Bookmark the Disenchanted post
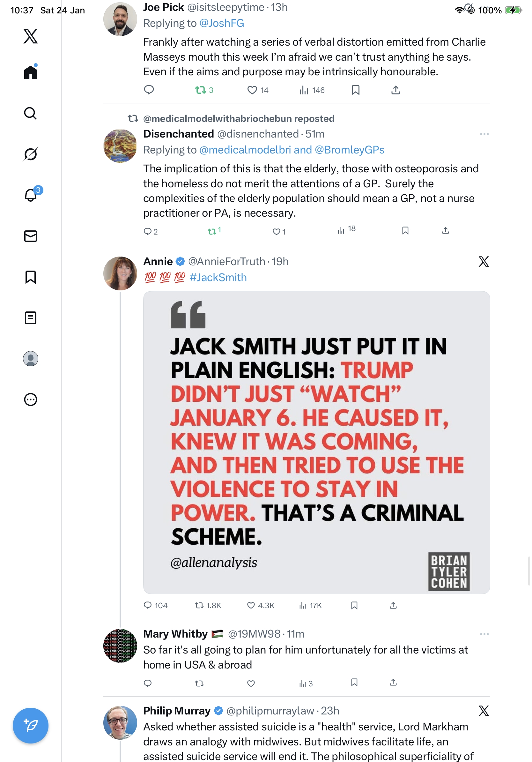Image resolution: width=532 pixels, height=762 pixels. [405, 231]
